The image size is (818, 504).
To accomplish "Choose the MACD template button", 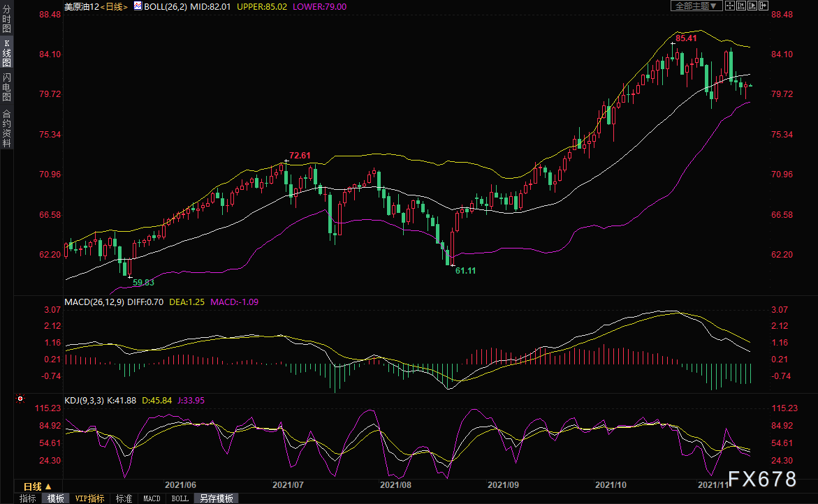I will coord(152,499).
